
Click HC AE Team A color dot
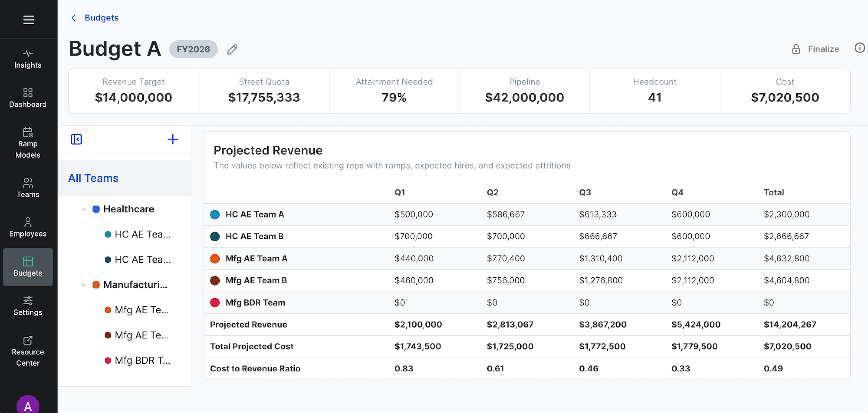(215, 215)
